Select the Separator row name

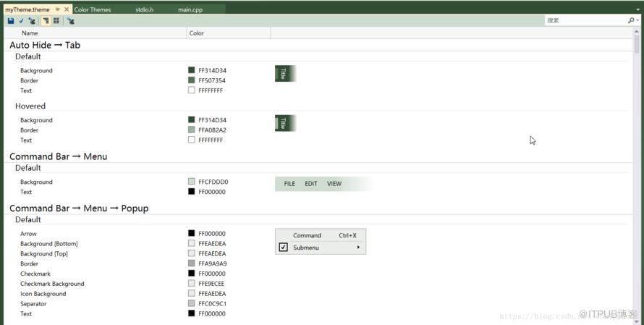point(33,303)
